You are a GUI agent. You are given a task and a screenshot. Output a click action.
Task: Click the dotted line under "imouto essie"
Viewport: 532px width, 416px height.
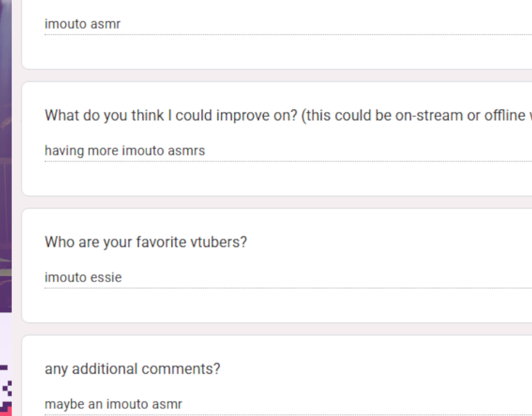point(289,288)
